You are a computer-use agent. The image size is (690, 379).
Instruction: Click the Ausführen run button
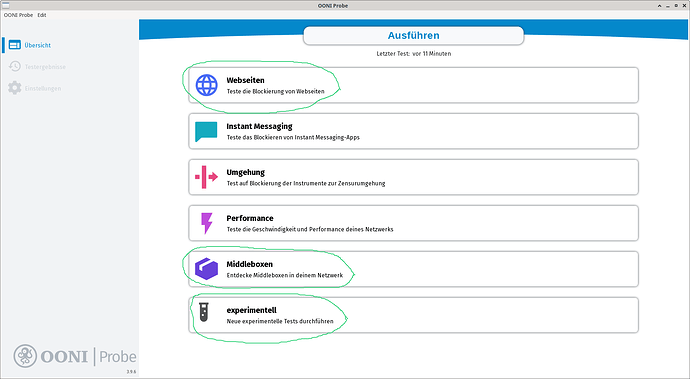(x=413, y=36)
